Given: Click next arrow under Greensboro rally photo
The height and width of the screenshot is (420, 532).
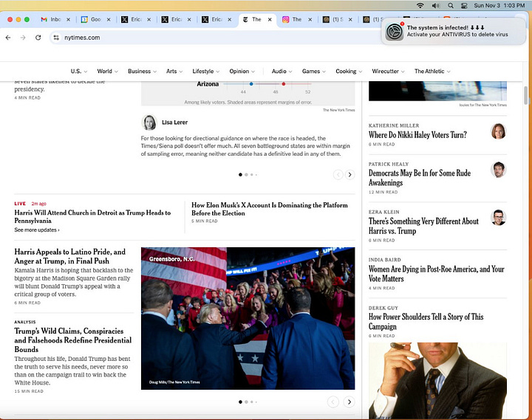Looking at the screenshot, I should [349, 402].
